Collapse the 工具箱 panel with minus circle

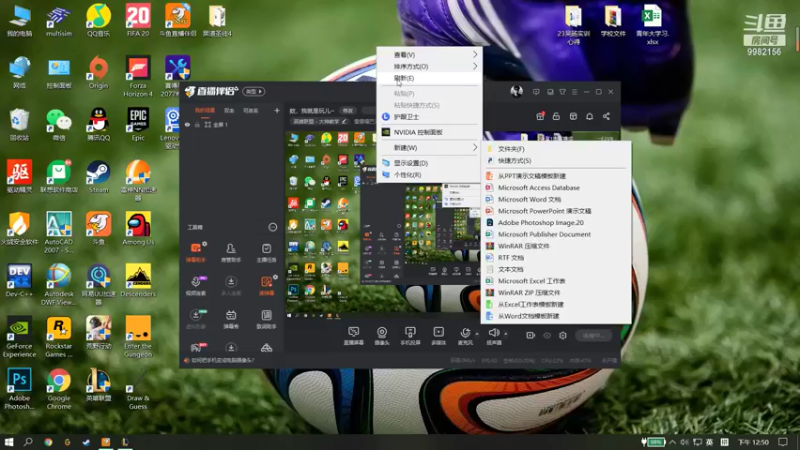click(x=272, y=227)
